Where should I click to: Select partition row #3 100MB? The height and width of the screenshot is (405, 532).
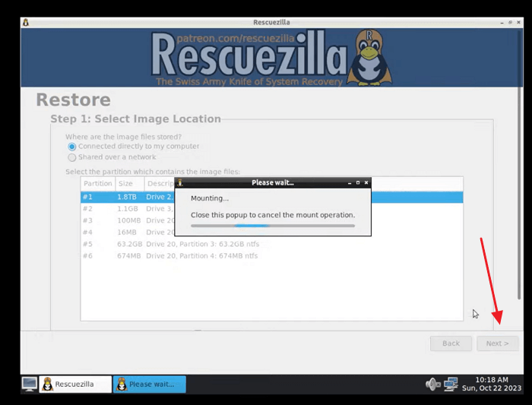[x=272, y=220]
